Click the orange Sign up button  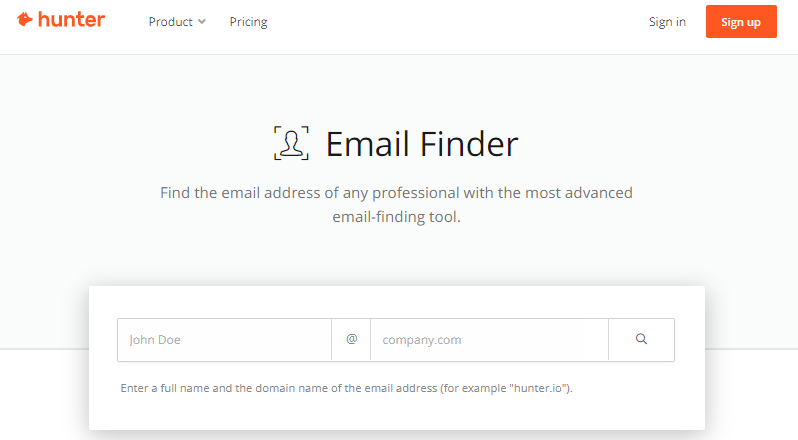(741, 21)
